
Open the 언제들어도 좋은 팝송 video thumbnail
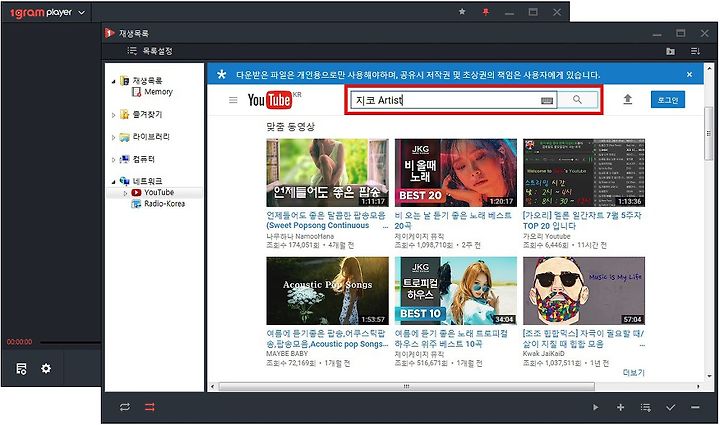tap(327, 173)
